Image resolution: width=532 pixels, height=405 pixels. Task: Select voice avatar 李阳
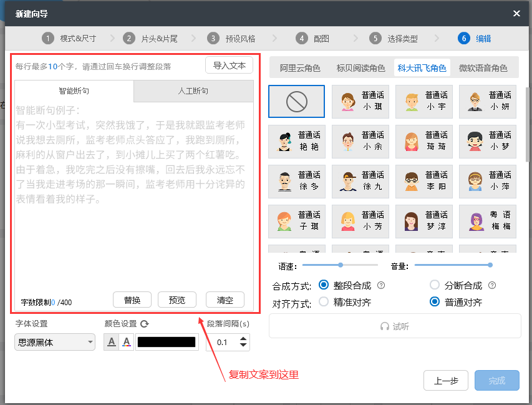tap(423, 182)
